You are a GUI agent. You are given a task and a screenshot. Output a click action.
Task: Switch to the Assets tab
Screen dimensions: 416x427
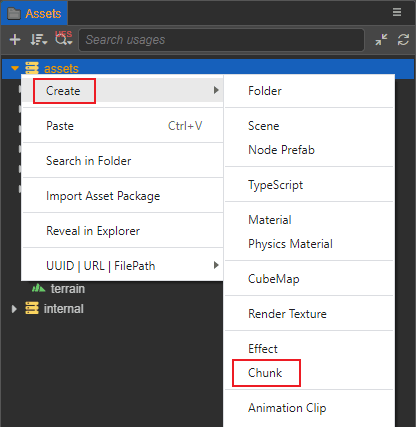coord(35,13)
